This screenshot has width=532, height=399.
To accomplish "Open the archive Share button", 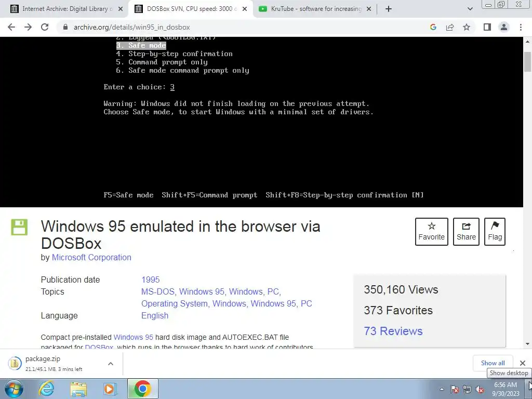I will (466, 231).
